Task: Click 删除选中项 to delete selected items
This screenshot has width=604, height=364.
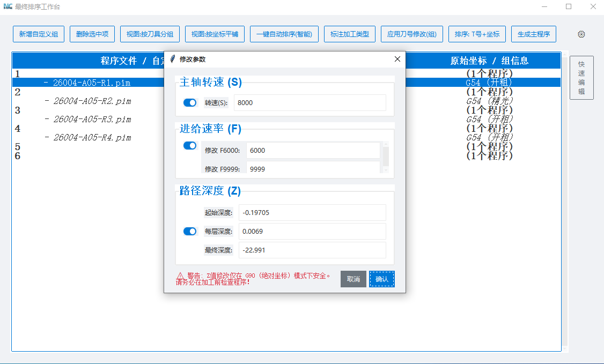Action: (92, 34)
